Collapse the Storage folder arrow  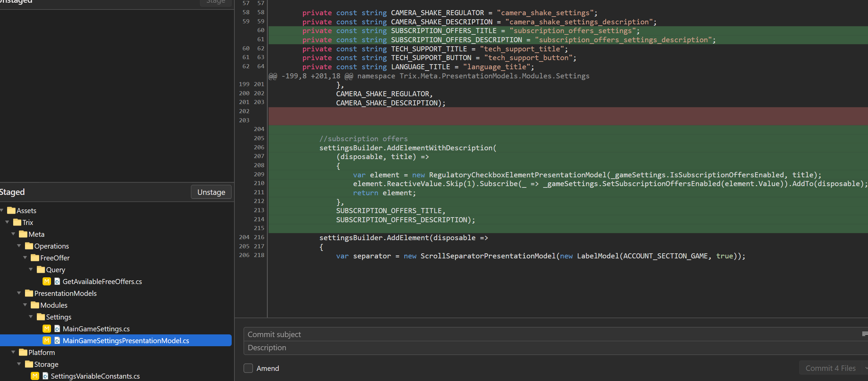[19, 364]
